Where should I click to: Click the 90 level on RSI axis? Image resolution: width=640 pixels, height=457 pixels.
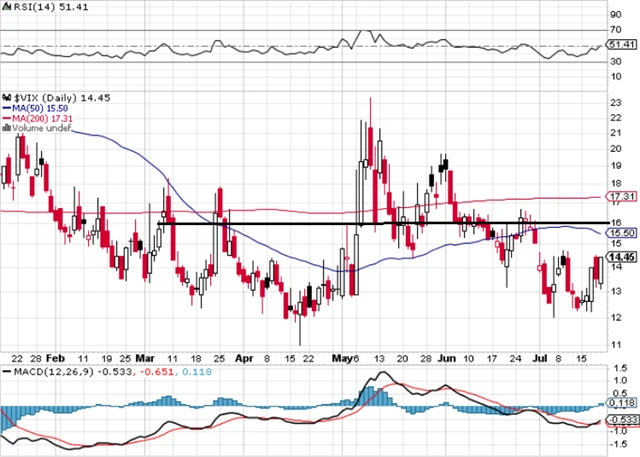[x=616, y=15]
